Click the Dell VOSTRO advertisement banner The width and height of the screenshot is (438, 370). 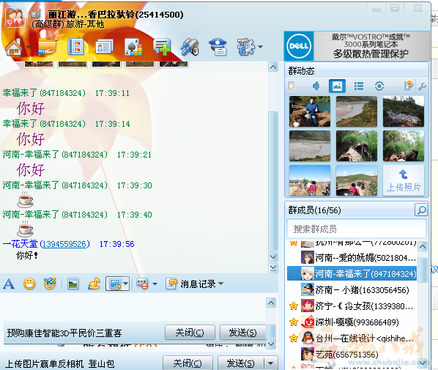[357, 46]
